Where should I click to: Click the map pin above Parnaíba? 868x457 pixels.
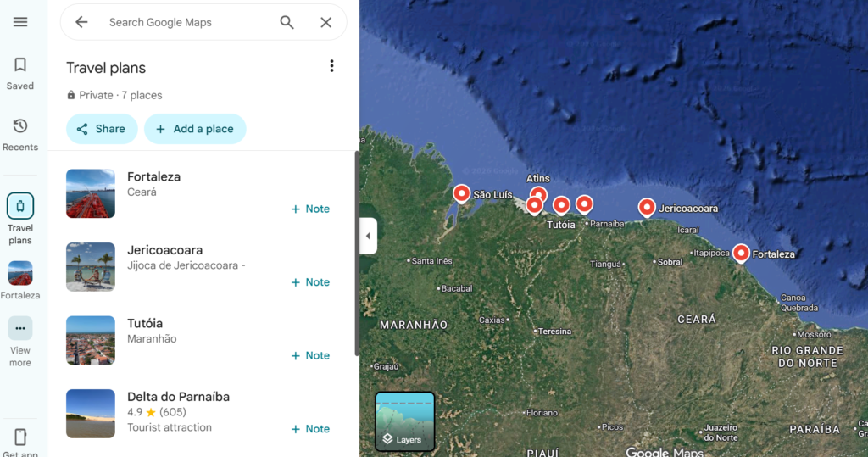click(584, 204)
